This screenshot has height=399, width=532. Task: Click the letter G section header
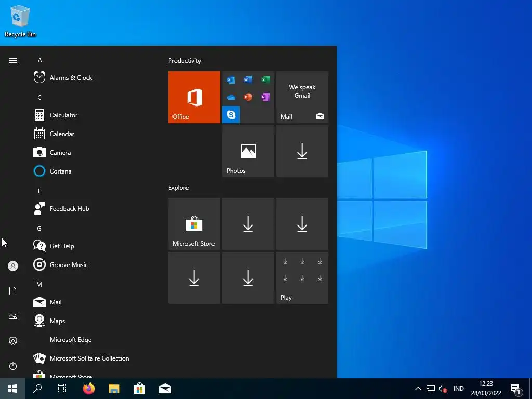click(x=39, y=229)
